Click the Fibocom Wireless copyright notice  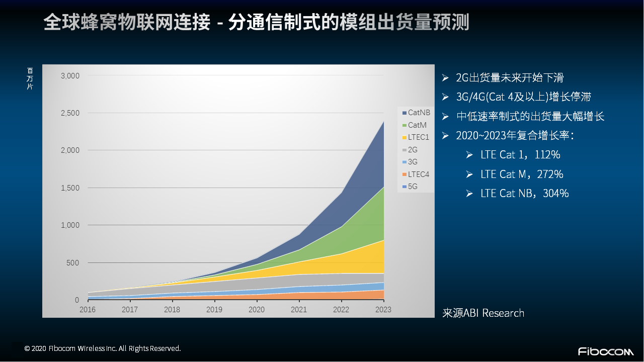click(103, 348)
